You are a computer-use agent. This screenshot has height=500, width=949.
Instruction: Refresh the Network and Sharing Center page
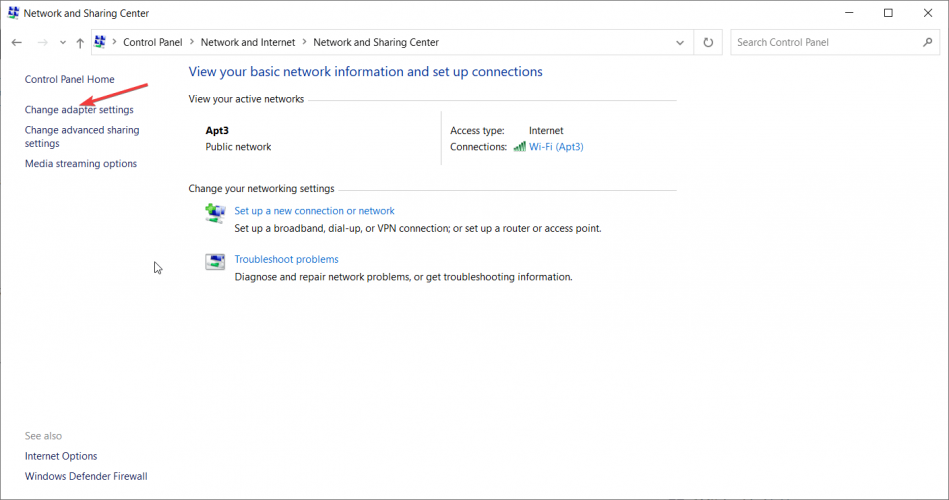(708, 43)
